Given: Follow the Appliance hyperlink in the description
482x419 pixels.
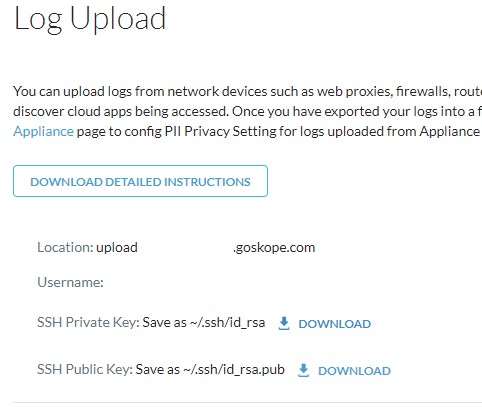Looking at the screenshot, I should [43, 131].
